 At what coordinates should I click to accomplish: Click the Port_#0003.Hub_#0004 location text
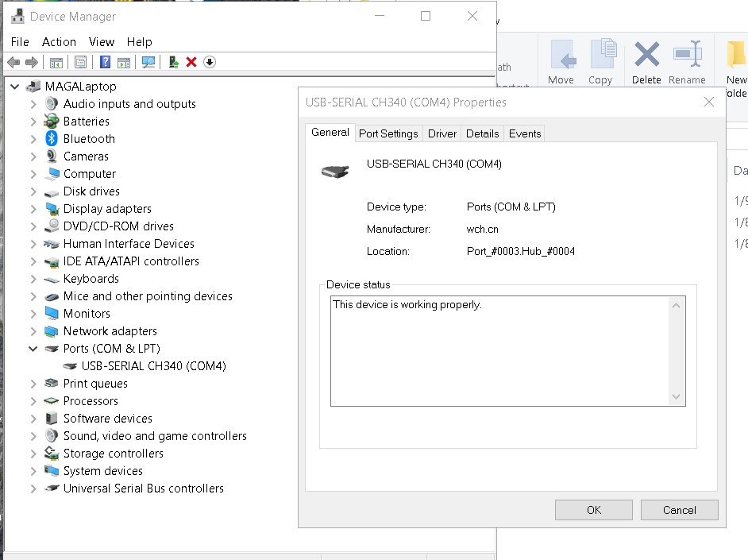(x=520, y=251)
